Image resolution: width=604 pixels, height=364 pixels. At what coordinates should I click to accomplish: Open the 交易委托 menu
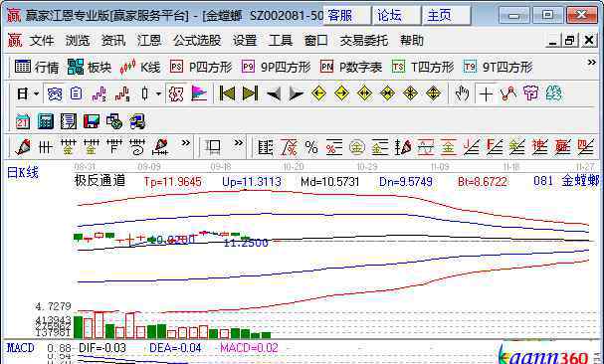coord(363,41)
